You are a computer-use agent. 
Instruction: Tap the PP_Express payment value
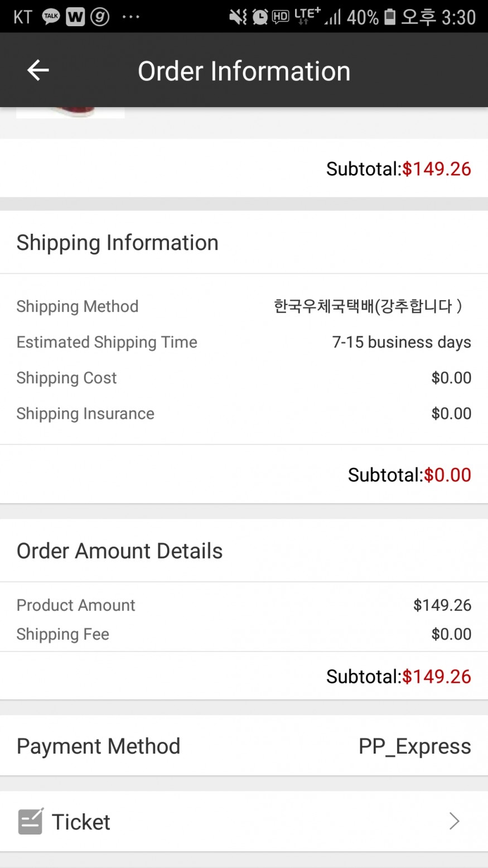pyautogui.click(x=414, y=746)
